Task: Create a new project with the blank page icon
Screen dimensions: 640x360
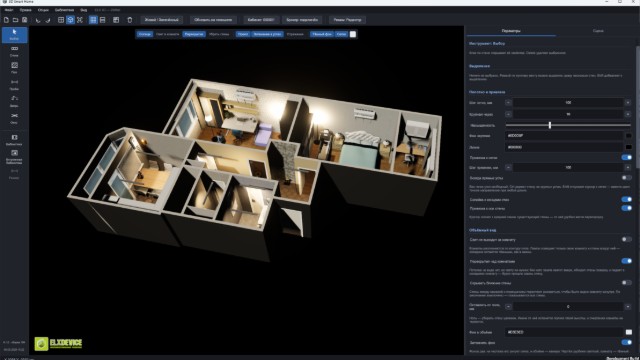Action: (x=6, y=20)
